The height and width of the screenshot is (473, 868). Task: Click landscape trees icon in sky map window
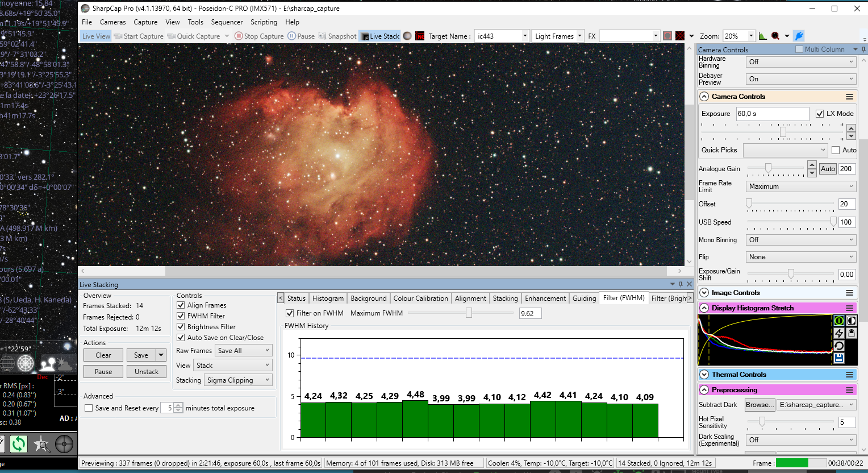47,363
